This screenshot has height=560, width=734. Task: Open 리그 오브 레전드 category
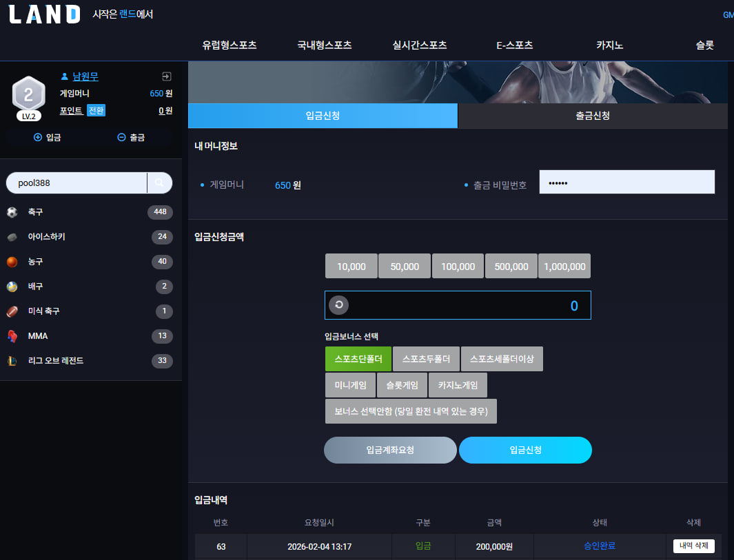coord(90,361)
